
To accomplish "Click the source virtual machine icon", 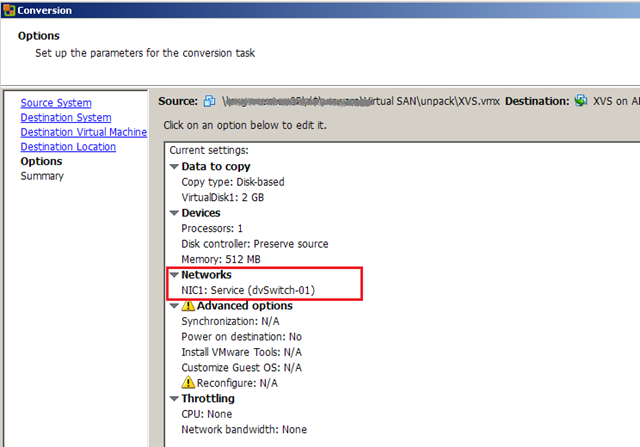I will coord(209,101).
